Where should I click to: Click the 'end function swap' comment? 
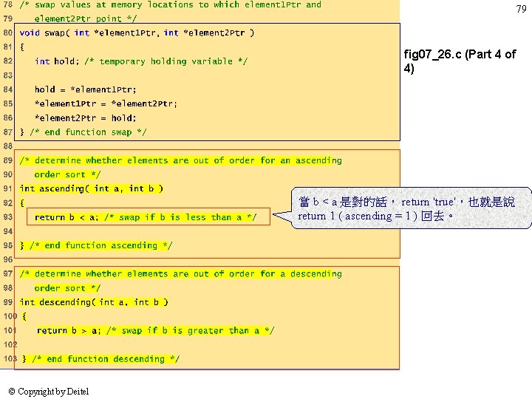click(88, 132)
